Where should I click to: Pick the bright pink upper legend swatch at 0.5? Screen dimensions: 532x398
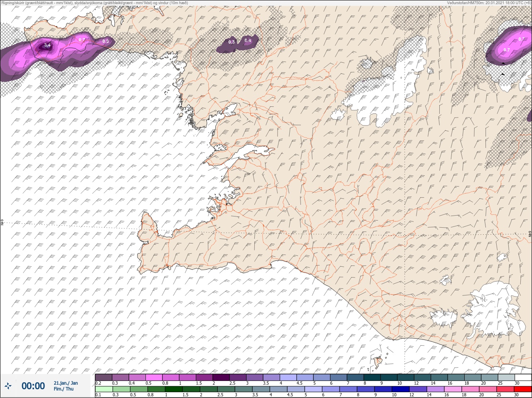coord(154,377)
